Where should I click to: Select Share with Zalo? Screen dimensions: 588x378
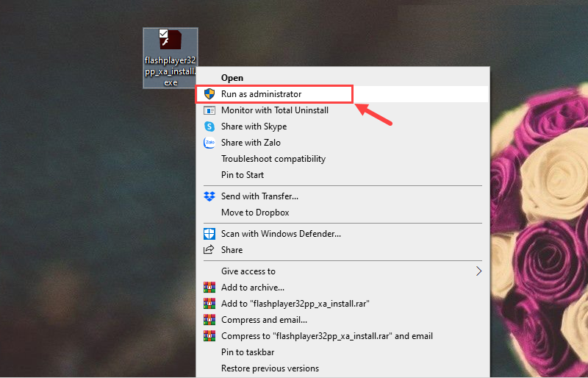pyautogui.click(x=343, y=143)
